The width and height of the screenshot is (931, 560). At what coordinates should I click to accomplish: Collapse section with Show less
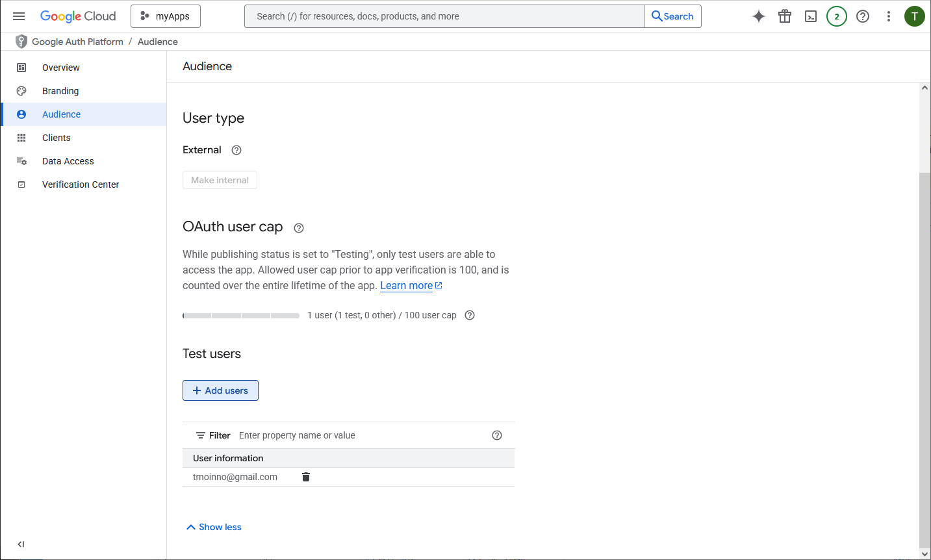pos(214,527)
